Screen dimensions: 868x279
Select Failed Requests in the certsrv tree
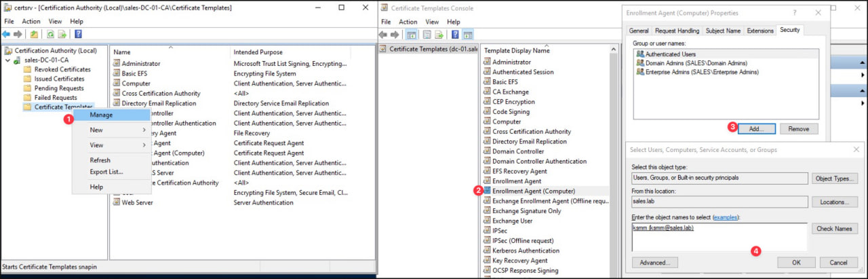point(56,98)
